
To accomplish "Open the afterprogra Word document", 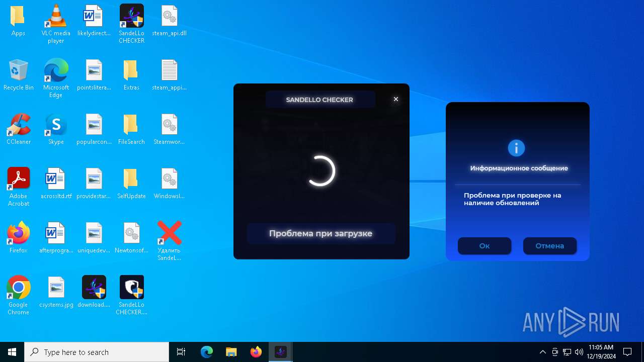I will (x=56, y=238).
